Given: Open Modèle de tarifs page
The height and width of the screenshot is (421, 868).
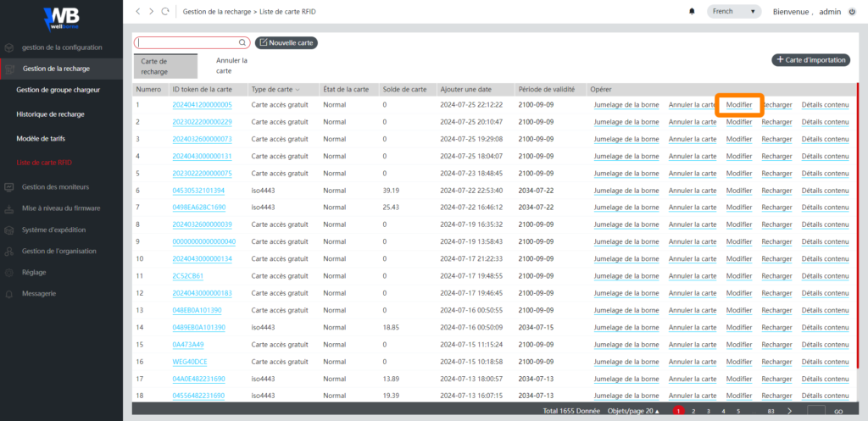Looking at the screenshot, I should click(41, 138).
